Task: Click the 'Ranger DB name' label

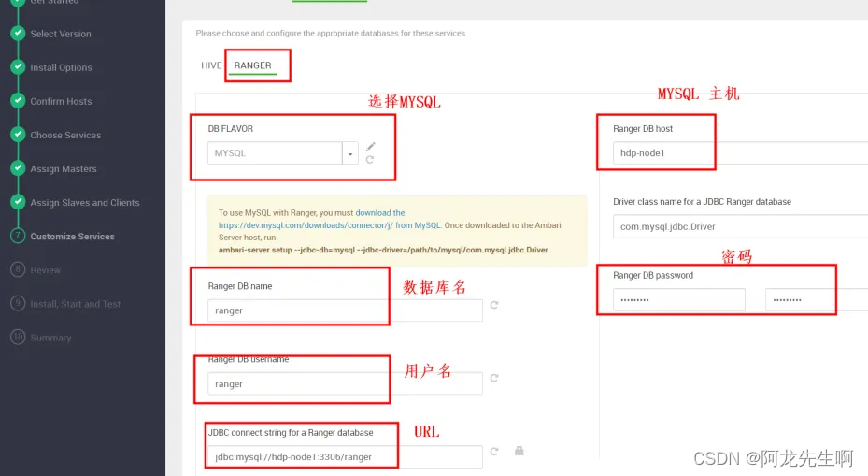Action: coord(240,286)
